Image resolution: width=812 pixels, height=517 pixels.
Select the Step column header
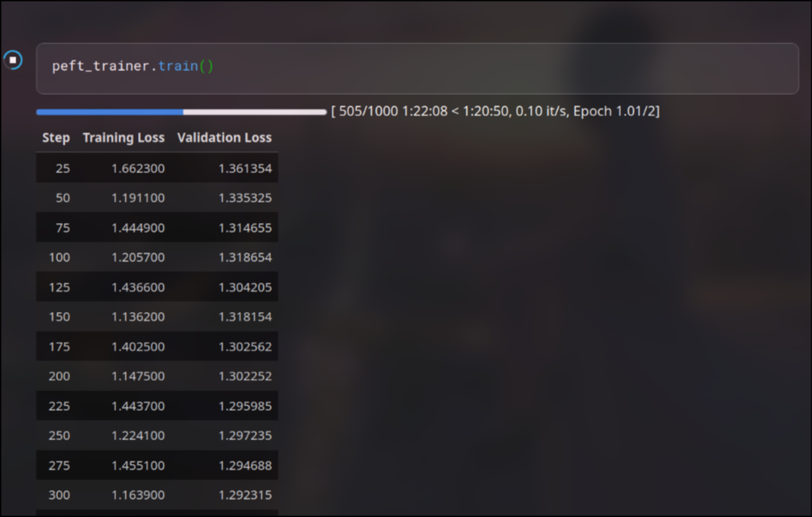tap(56, 138)
